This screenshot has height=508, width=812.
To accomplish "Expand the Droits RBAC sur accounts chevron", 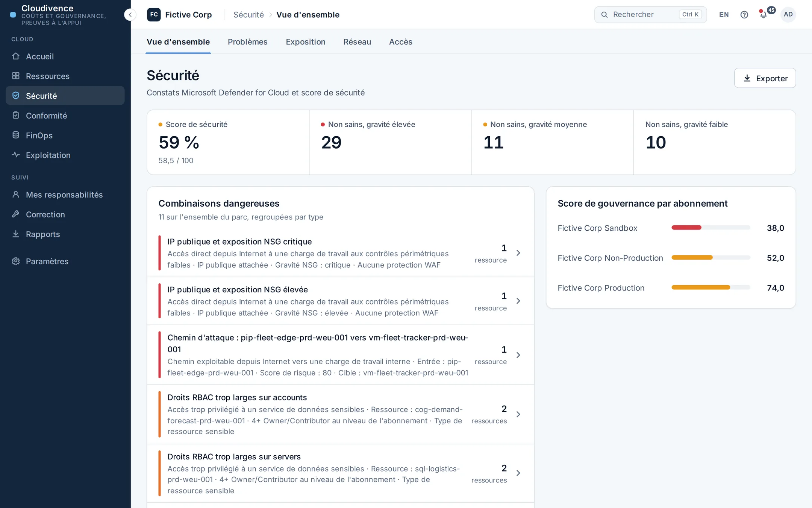I will coord(518,414).
